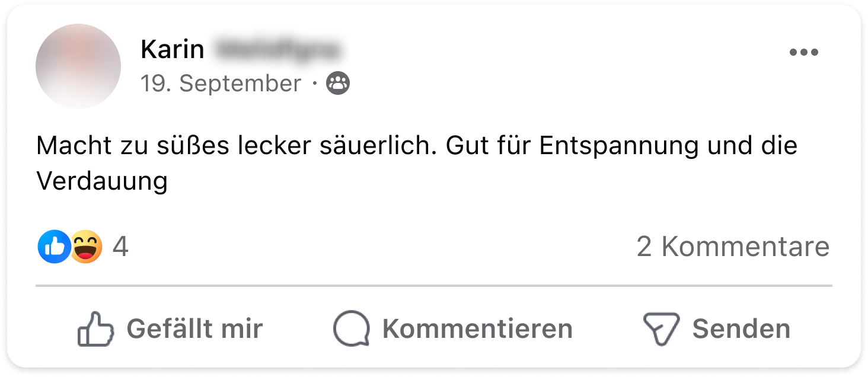Click the Senden text label
The height and width of the screenshot is (377, 868).
coord(741,329)
